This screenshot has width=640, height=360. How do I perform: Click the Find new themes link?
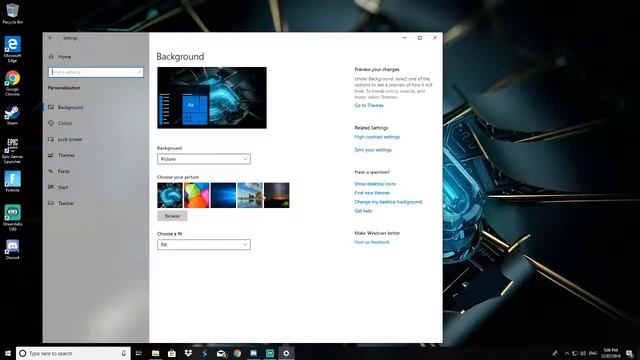372,193
